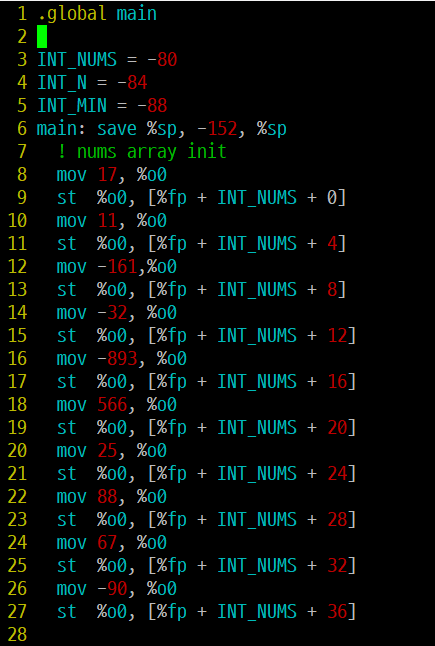
Task: Click line number 7 in the gutter
Action: 22,152
